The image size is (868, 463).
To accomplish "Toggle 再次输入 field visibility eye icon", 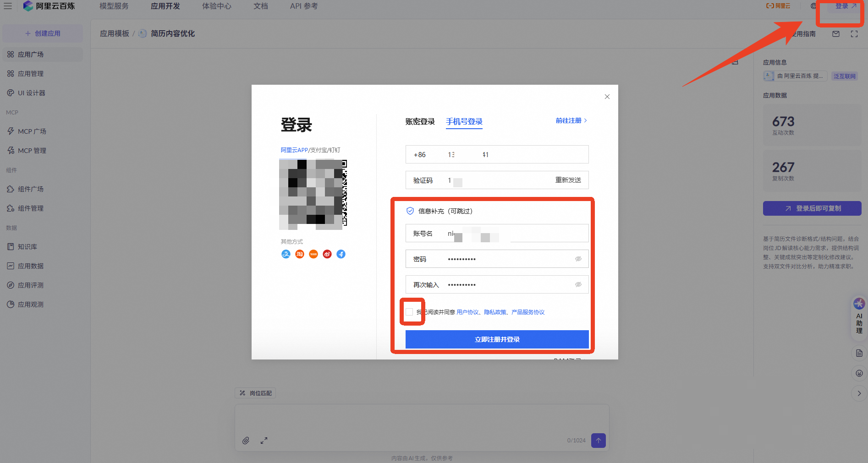I will [578, 284].
